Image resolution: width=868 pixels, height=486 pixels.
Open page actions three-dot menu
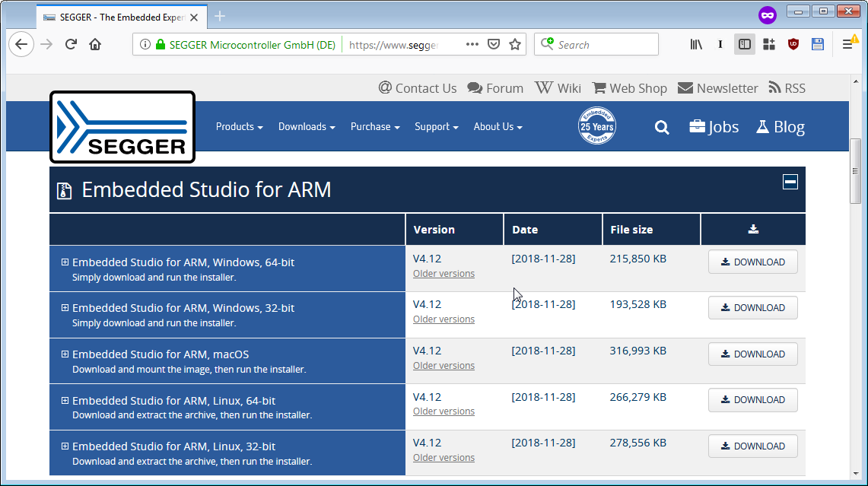pos(472,44)
